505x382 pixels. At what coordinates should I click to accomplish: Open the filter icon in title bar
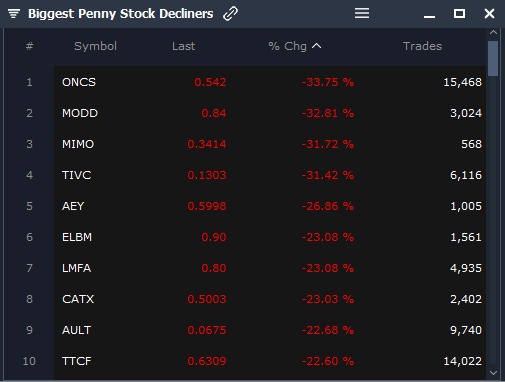(x=14, y=14)
